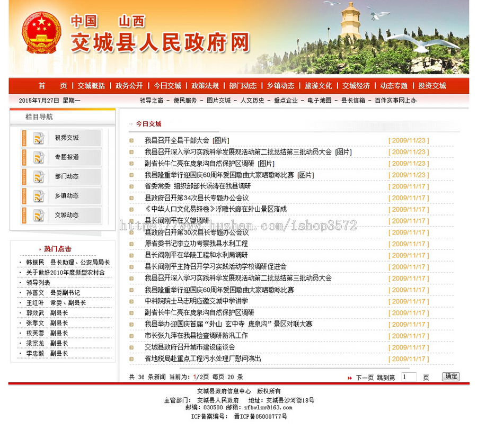
Task: Open the 我县召开全县干部大会 news link
Action: tap(175, 140)
